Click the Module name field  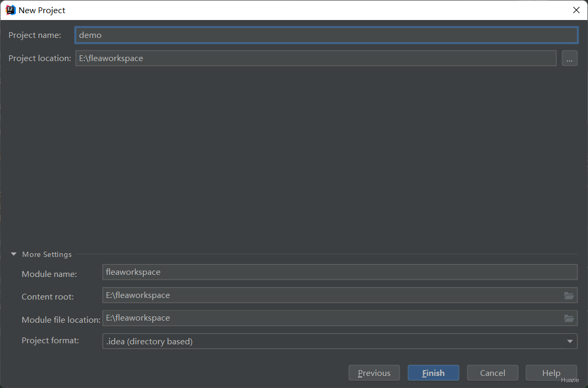pos(340,272)
